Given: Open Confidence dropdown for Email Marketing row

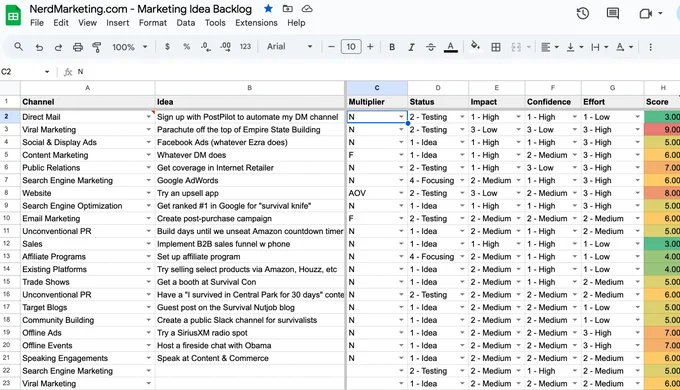Looking at the screenshot, I should coord(575,219).
